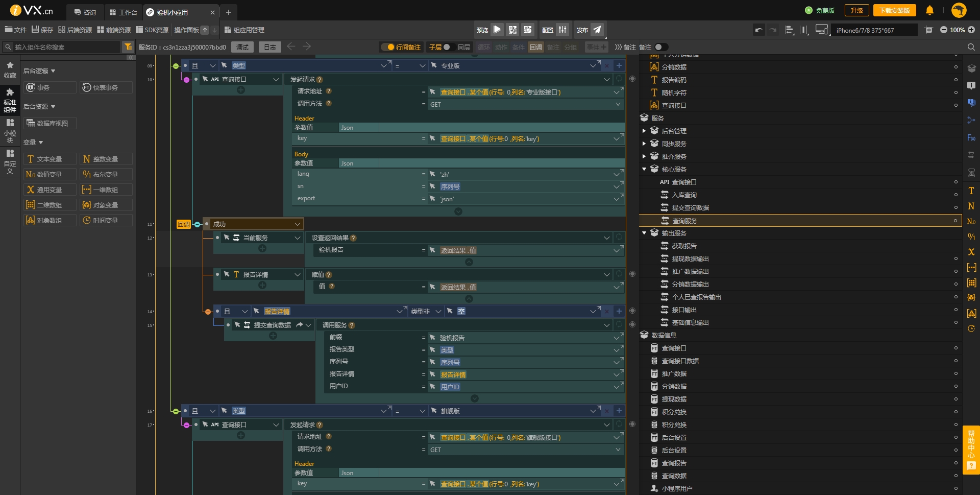This screenshot has height=495, width=980.
Task: Toggle the 子层 switch
Action: (448, 47)
